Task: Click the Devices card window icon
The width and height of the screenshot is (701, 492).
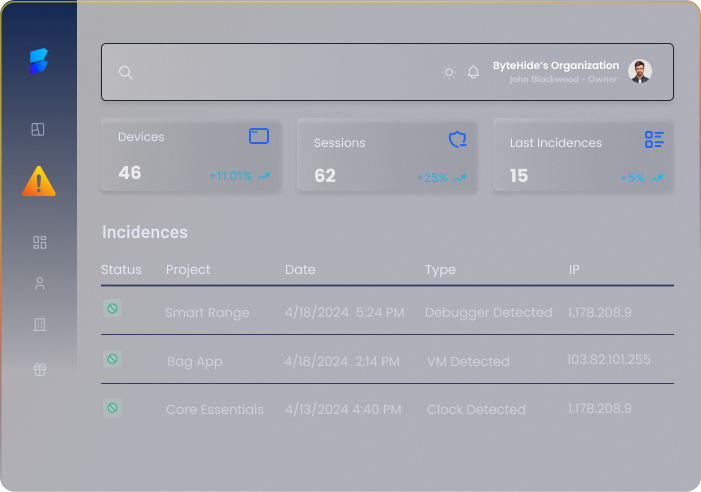Action: tap(259, 136)
